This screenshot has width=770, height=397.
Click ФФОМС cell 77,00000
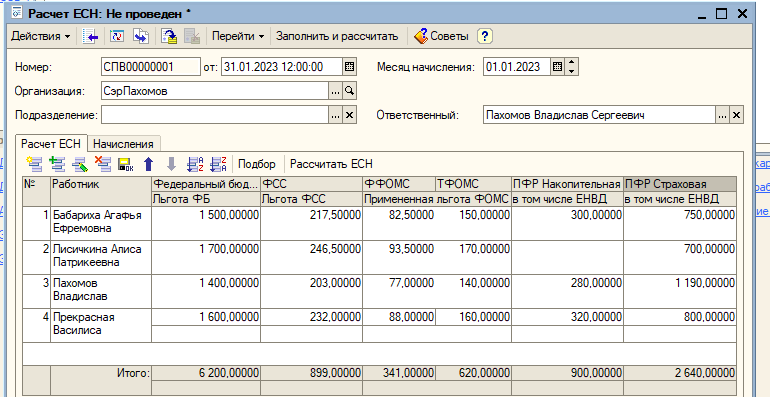tap(399, 283)
